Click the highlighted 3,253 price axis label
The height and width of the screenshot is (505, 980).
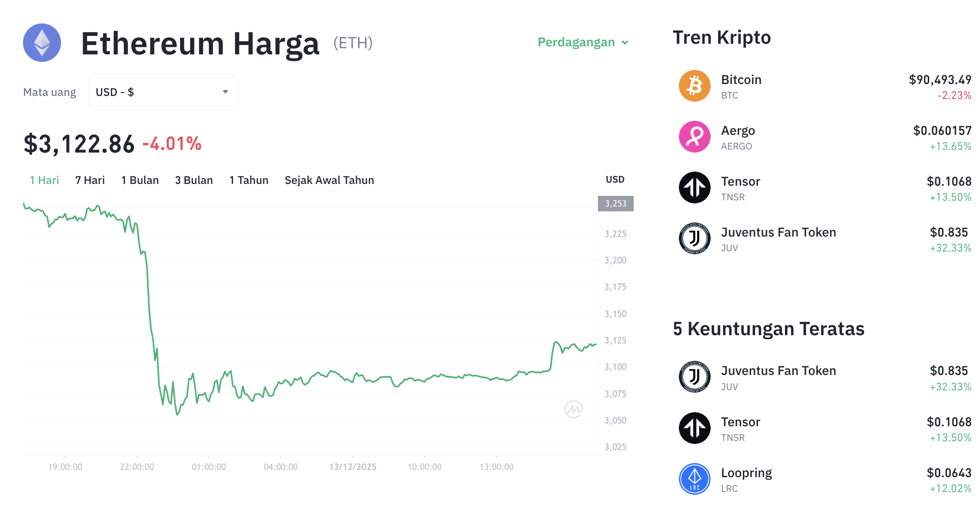(615, 204)
